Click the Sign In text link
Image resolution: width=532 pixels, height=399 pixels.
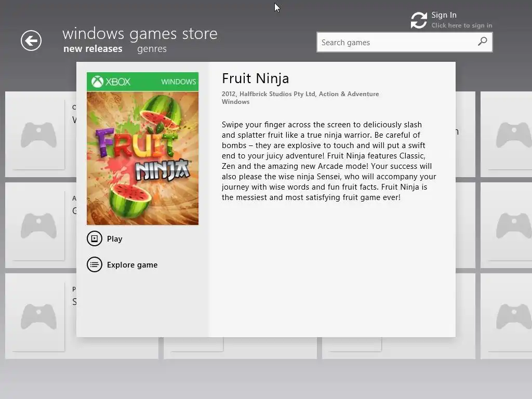click(x=444, y=15)
